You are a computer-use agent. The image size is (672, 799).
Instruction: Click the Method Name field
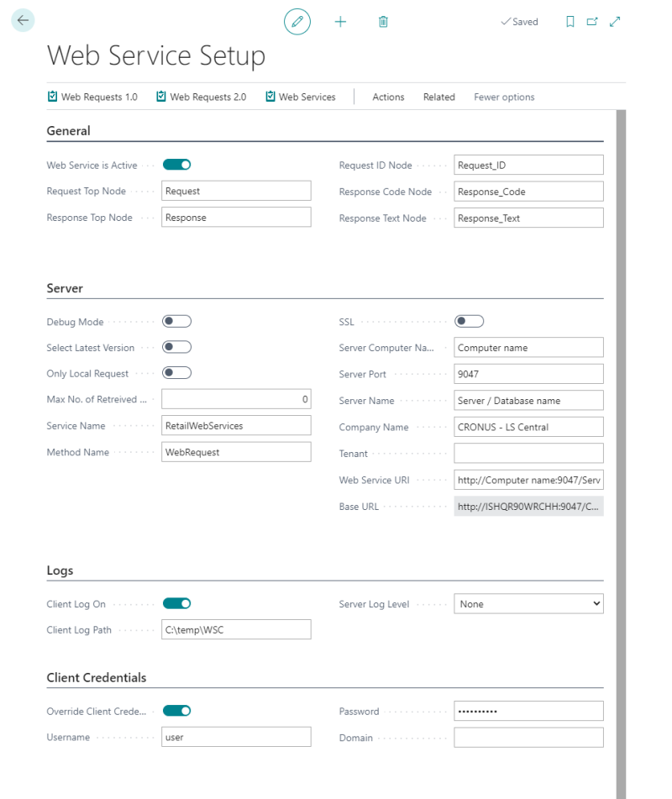pos(236,452)
